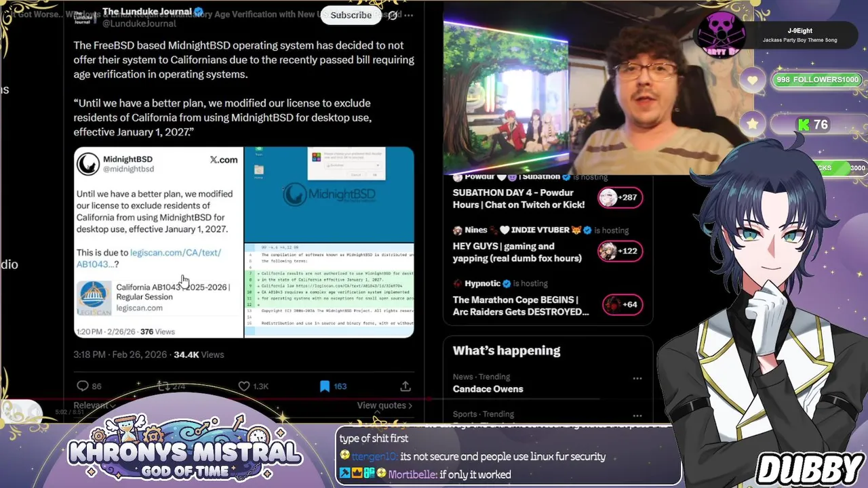Screen dimensions: 868x488
Task: Click the share icon on the post
Action: pos(406,386)
